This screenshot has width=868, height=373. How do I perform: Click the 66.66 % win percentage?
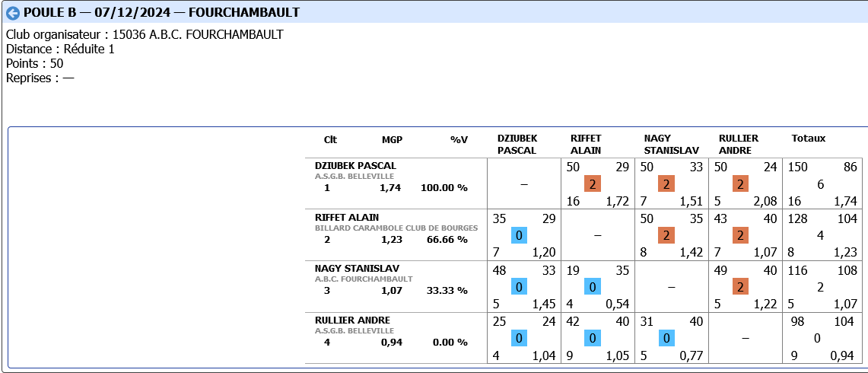coord(447,240)
